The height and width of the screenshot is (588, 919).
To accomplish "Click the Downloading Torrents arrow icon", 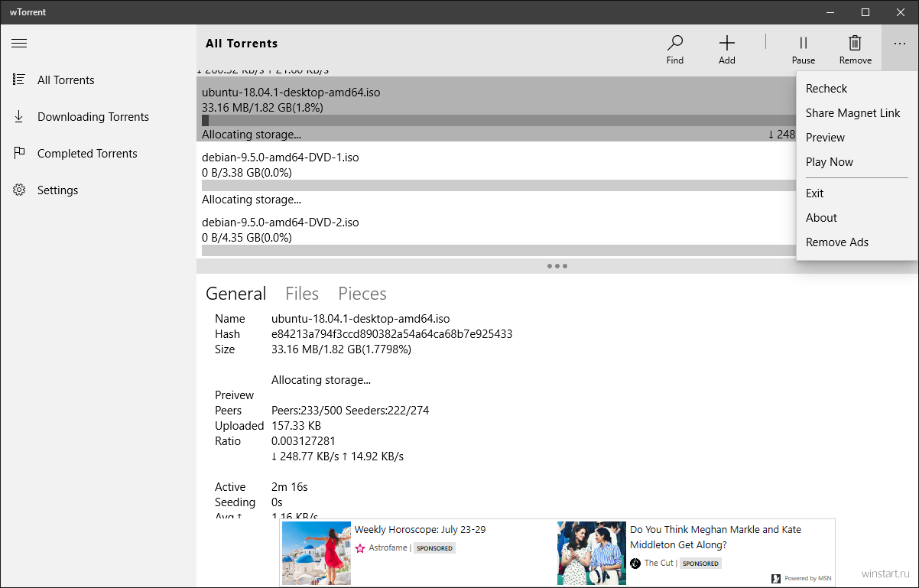I will pyautogui.click(x=19, y=116).
